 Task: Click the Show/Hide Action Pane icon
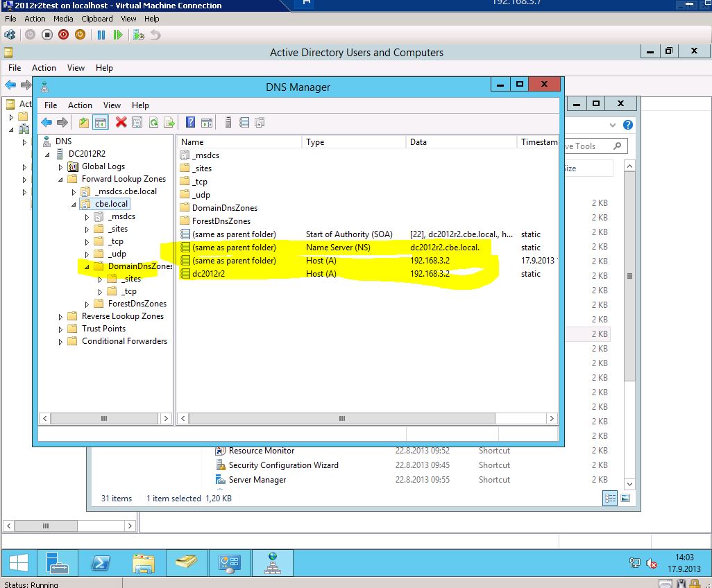(207, 122)
